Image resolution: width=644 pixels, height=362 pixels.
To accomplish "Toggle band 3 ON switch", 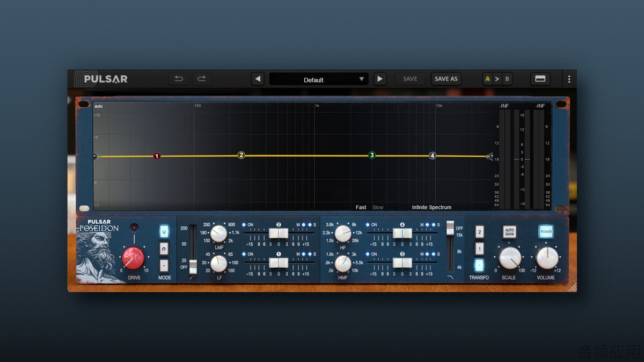I will [368, 254].
